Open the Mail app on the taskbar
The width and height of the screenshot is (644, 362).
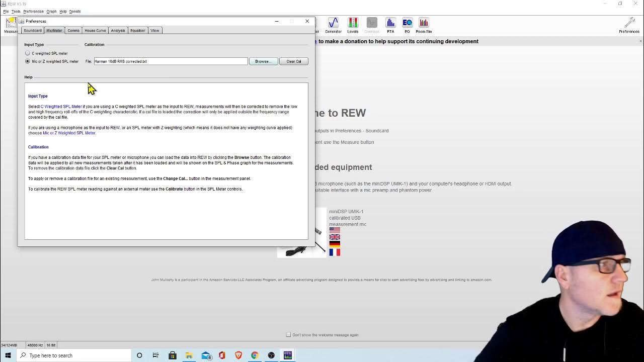tap(206, 355)
